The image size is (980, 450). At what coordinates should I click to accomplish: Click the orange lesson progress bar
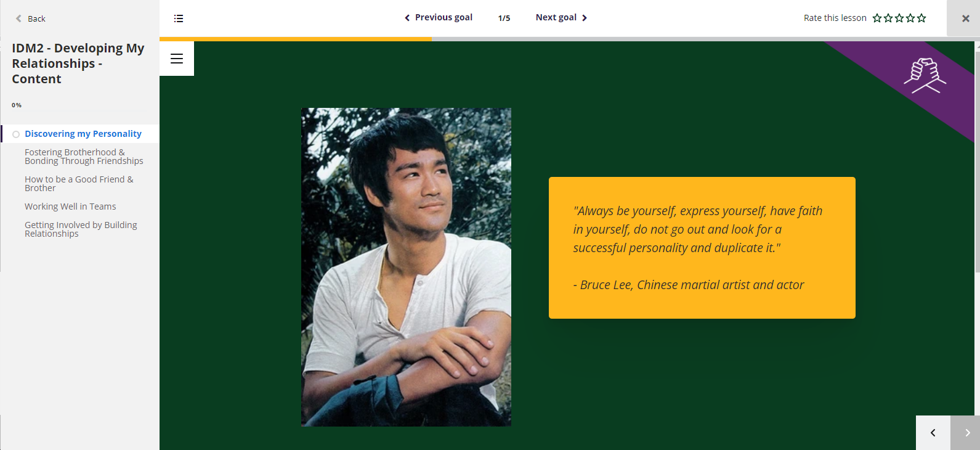pyautogui.click(x=296, y=39)
